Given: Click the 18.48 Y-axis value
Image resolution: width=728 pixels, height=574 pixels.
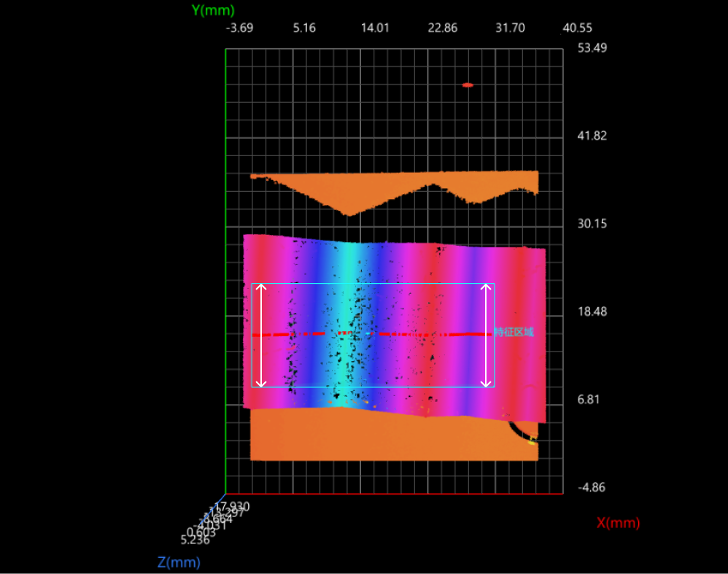Looking at the screenshot, I should pos(592,311).
